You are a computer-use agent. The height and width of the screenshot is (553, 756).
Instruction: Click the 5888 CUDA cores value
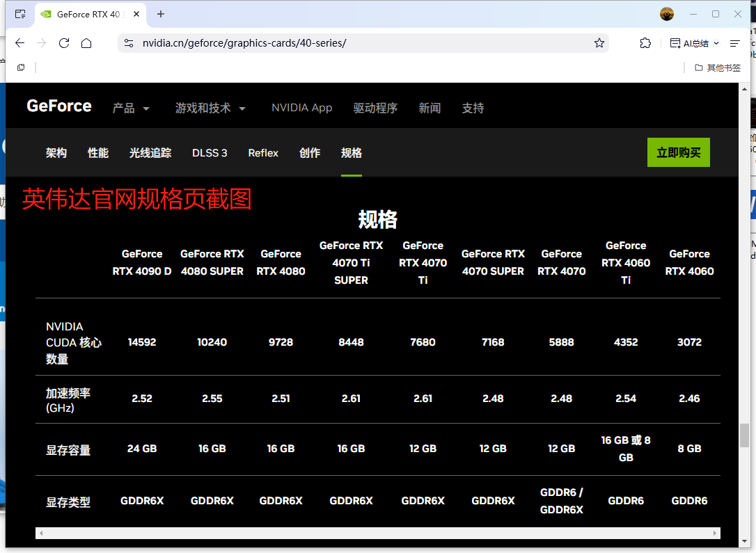pyautogui.click(x=562, y=342)
